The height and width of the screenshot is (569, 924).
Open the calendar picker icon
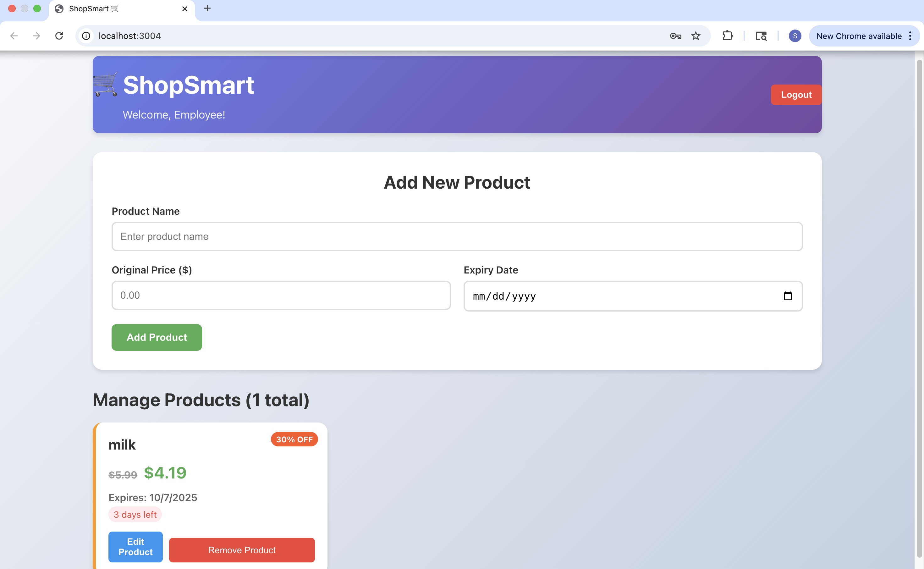[787, 296]
